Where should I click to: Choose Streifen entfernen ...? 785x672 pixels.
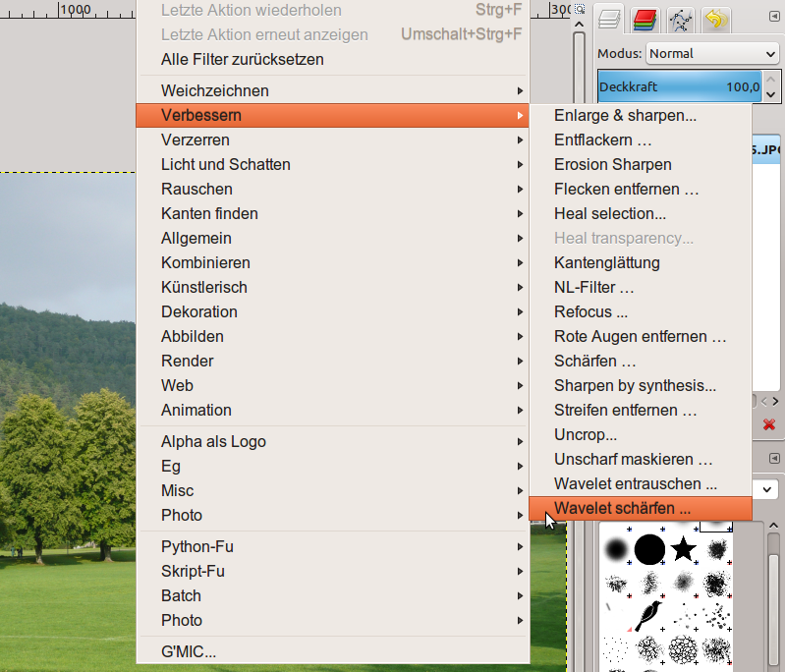(641, 410)
